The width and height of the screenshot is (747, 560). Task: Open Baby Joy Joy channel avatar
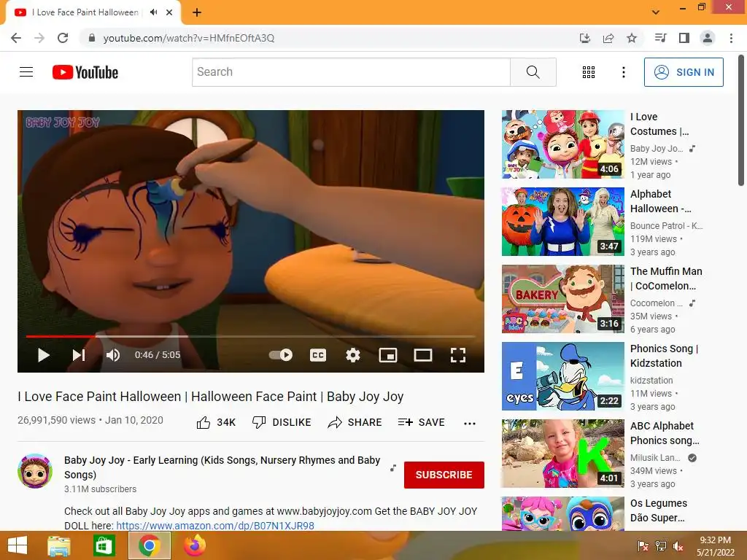35,471
